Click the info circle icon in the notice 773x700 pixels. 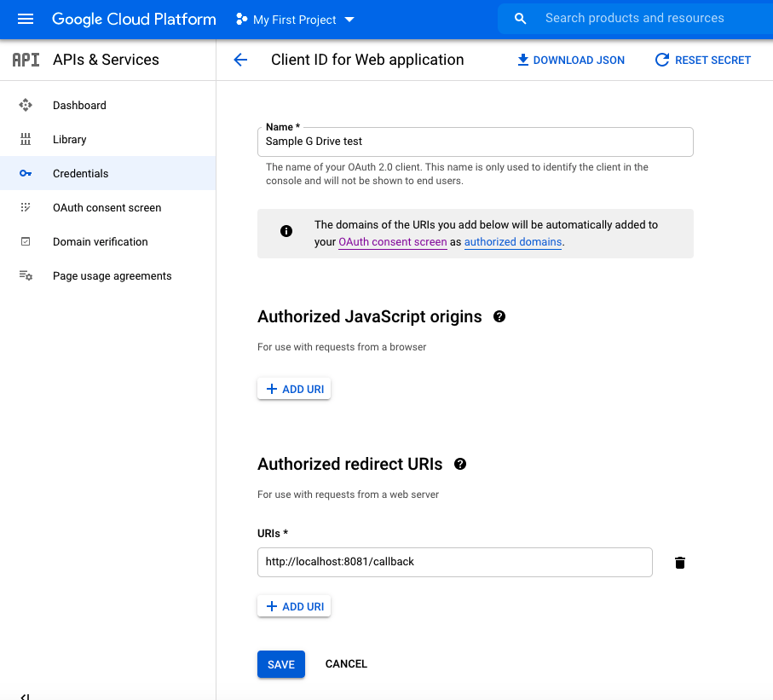pos(286,231)
